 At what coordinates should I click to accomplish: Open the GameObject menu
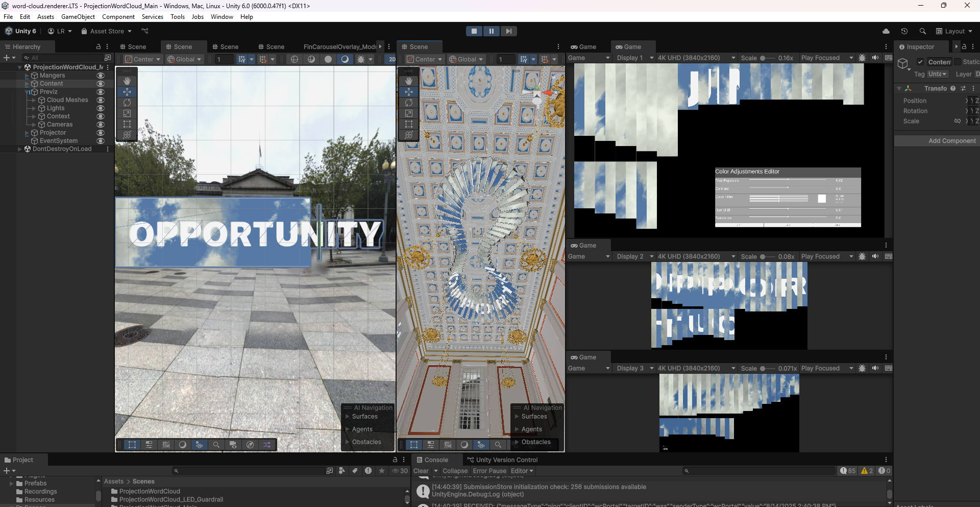coord(78,17)
